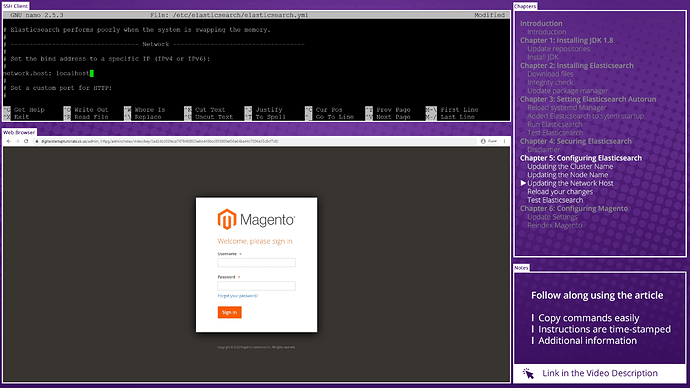This screenshot has height=388, width=690.
Task: Select Test Elasticsearch under Chapter 5
Action: coord(555,200)
